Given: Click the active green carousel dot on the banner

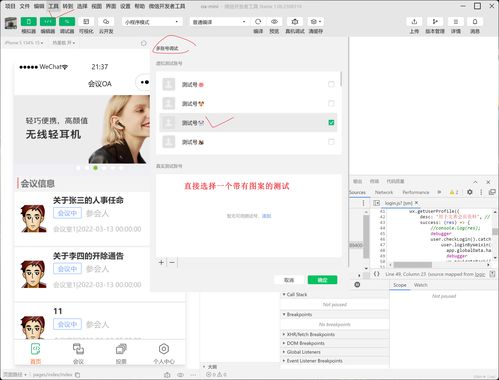Looking at the screenshot, I should (95, 168).
